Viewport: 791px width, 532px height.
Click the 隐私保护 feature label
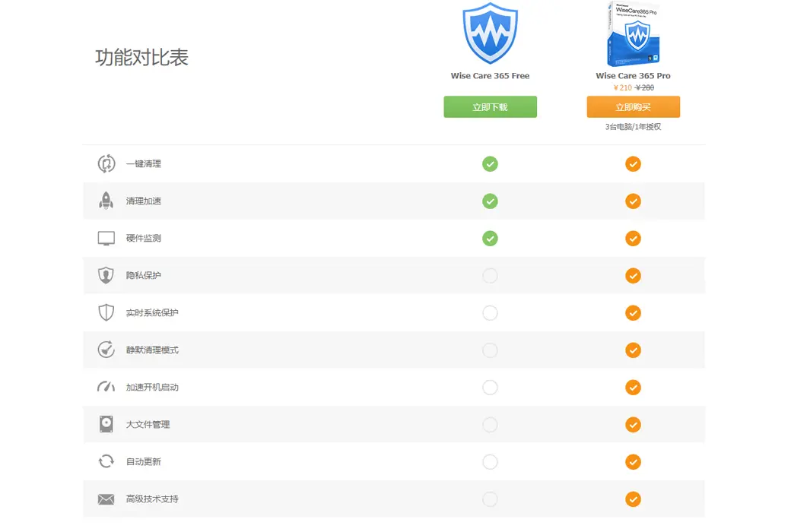click(144, 275)
